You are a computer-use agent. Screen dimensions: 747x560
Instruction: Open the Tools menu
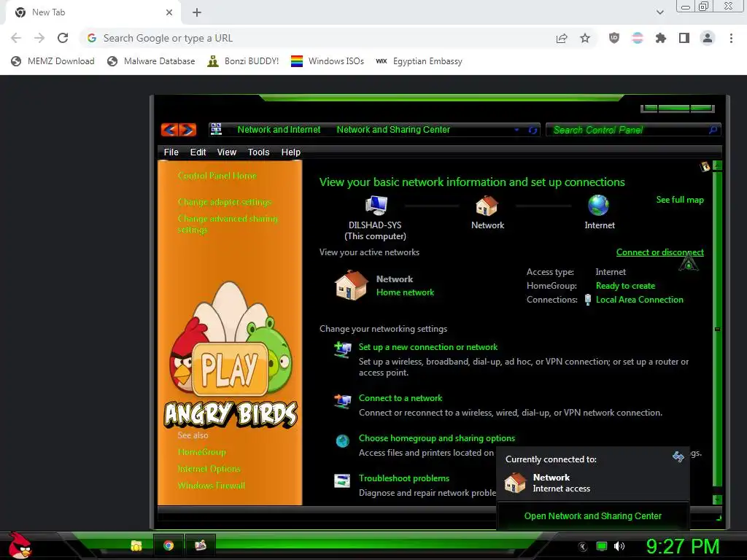(x=258, y=152)
